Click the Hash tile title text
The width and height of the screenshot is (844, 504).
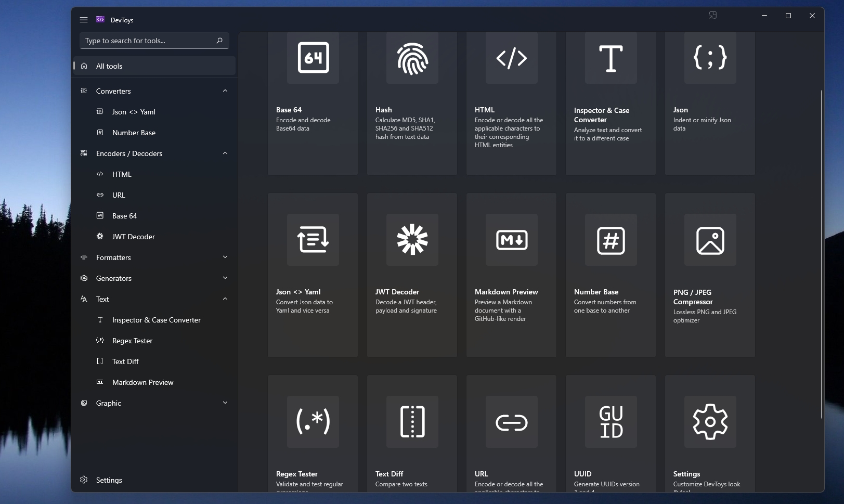(384, 110)
